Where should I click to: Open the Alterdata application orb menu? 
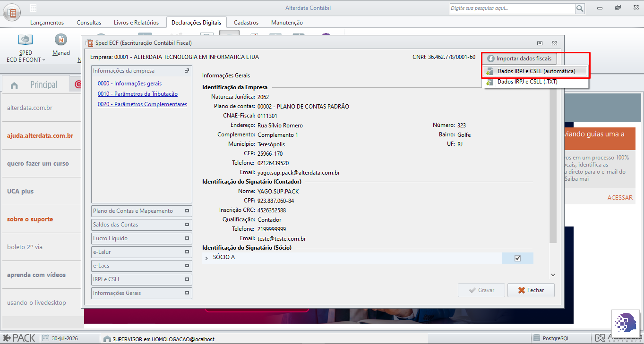point(12,12)
